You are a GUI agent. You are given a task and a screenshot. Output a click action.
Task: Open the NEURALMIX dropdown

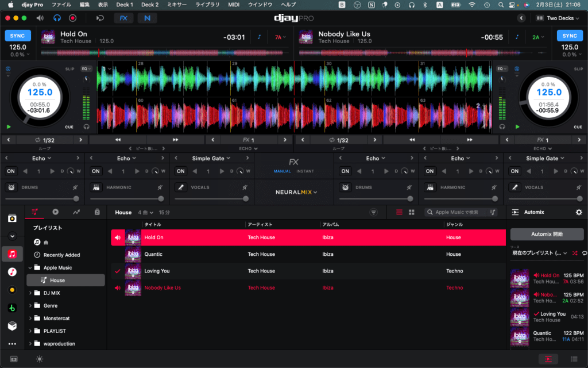click(296, 192)
